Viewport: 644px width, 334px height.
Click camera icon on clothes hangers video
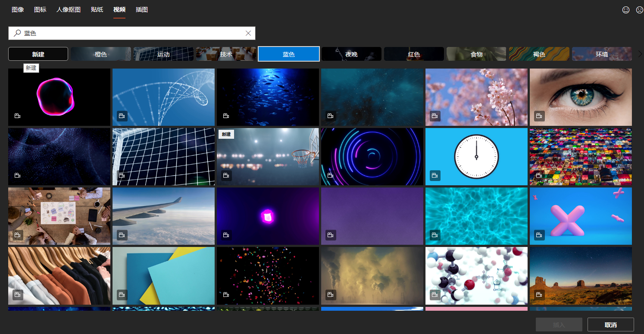(18, 295)
